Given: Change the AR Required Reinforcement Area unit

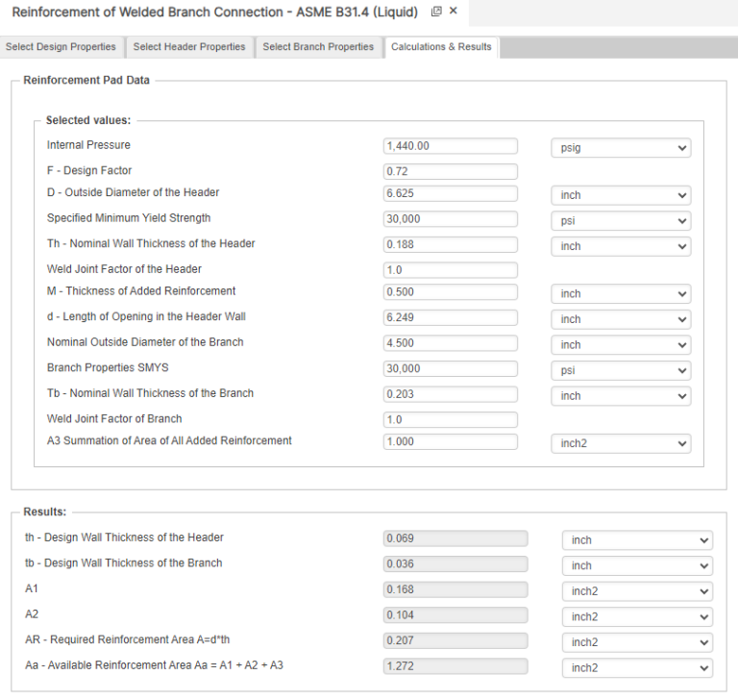Looking at the screenshot, I should coord(636,642).
